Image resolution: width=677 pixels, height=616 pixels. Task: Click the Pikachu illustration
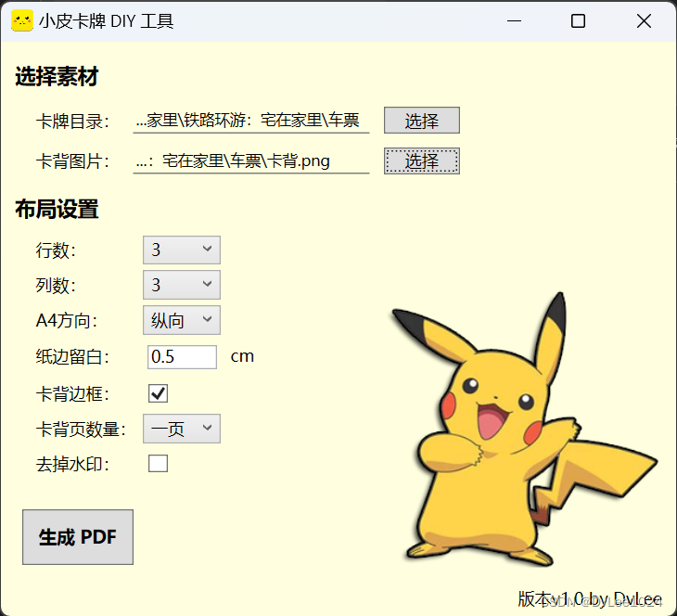(x=525, y=430)
